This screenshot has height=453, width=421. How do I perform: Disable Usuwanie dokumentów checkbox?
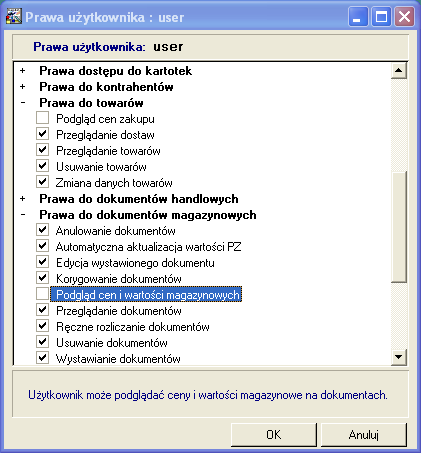click(42, 342)
